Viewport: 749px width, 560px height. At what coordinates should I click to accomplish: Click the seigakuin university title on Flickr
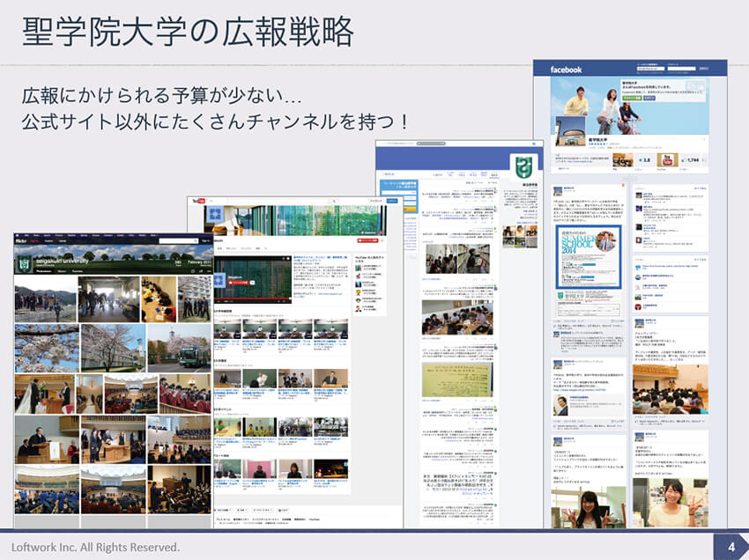[x=61, y=262]
